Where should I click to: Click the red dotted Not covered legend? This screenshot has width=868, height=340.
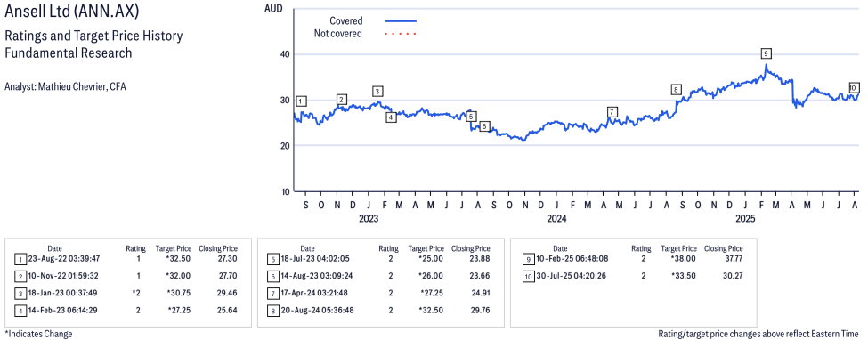point(401,34)
